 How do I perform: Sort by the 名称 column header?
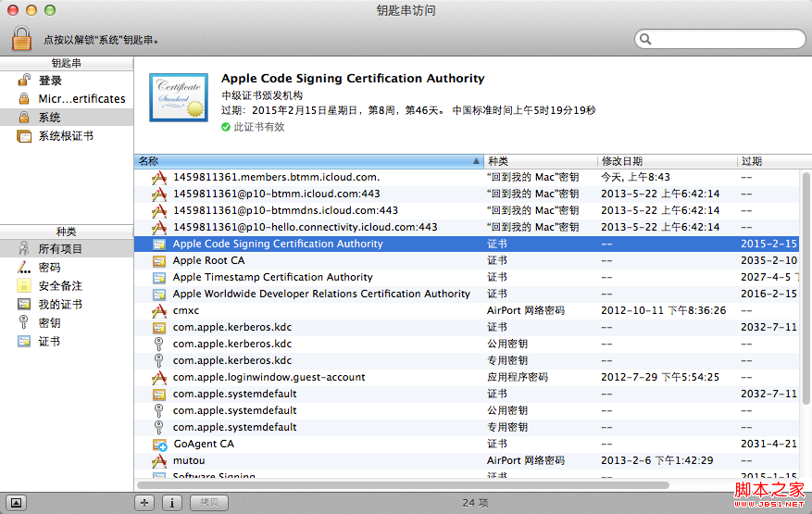[x=308, y=161]
